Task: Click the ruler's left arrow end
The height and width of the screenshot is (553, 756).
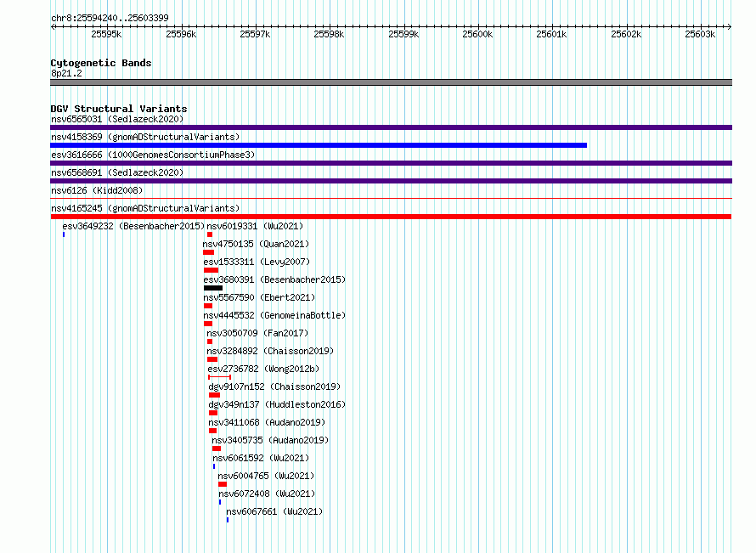Action: click(53, 27)
